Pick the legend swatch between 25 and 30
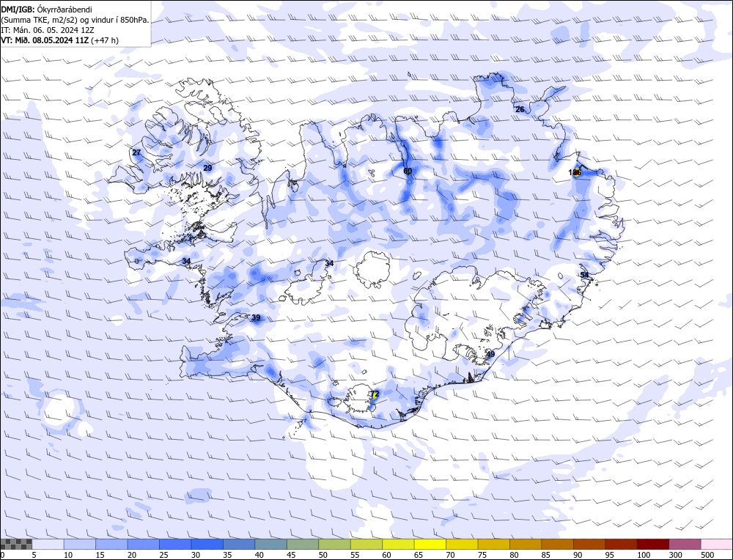This screenshot has width=733, height=560. point(175,544)
